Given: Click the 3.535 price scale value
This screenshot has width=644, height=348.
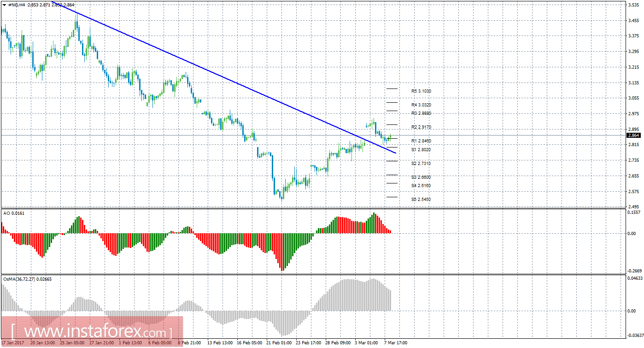Looking at the screenshot, I should (633, 5).
